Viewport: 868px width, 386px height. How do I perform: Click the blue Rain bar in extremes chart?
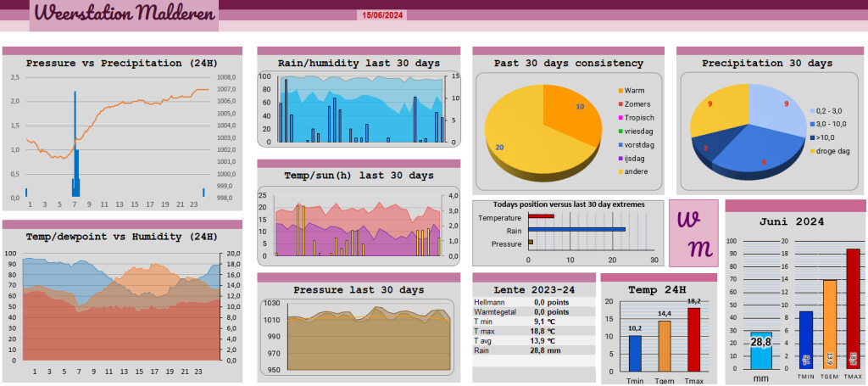click(x=576, y=229)
